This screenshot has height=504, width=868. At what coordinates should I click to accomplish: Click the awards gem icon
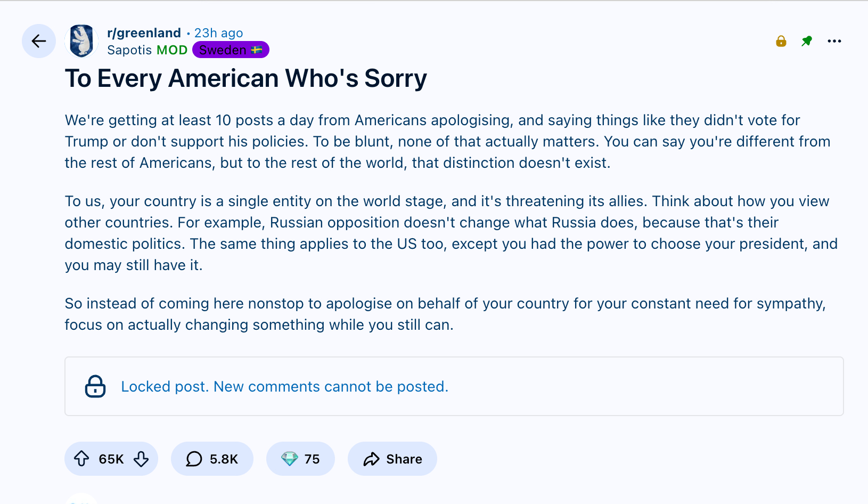click(289, 459)
